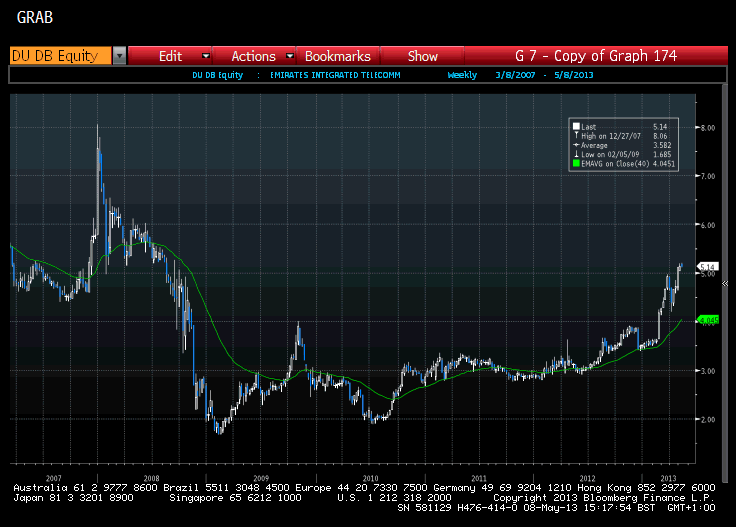
Task: Click the DU DB Equity ticker field
Action: (x=58, y=56)
